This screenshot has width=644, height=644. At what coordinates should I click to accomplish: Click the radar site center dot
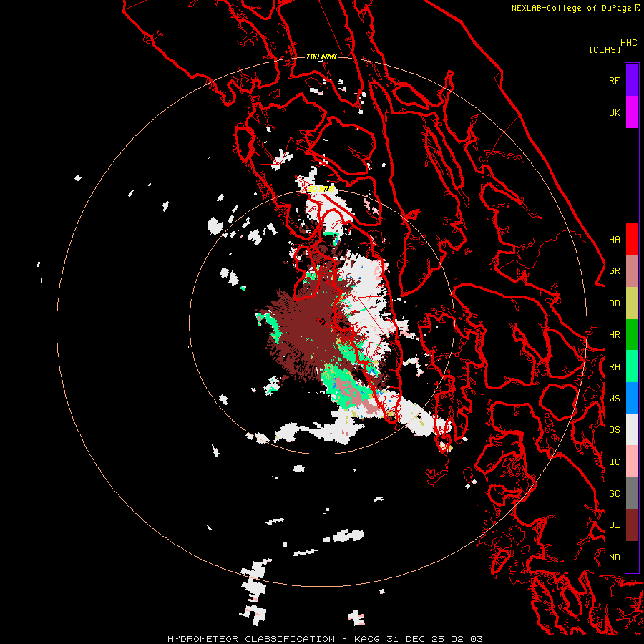click(321, 321)
